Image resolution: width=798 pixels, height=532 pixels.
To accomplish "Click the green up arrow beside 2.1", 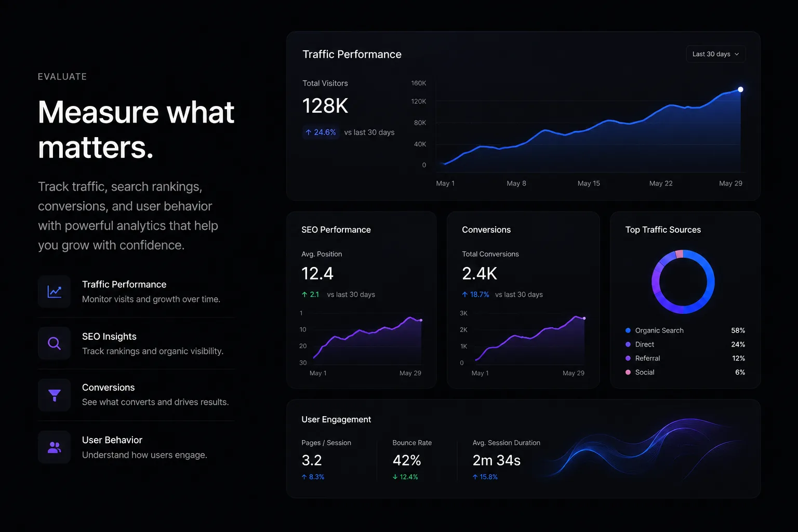I will pyautogui.click(x=304, y=295).
